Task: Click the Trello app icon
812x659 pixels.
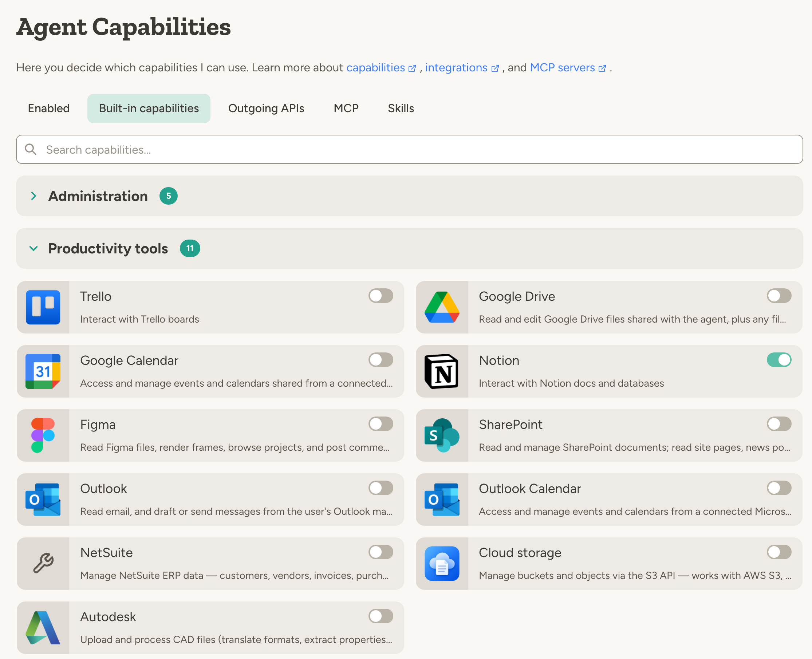Action: point(43,307)
